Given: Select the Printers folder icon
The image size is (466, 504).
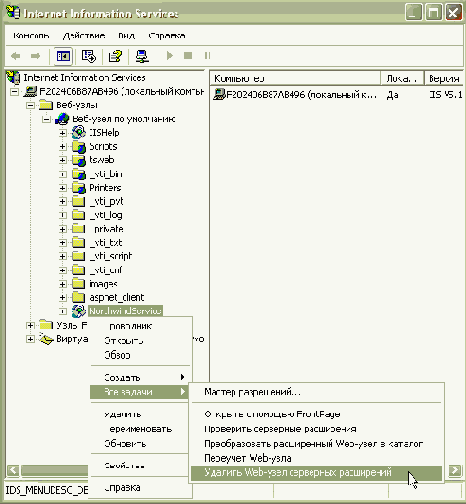Looking at the screenshot, I should coord(79,188).
